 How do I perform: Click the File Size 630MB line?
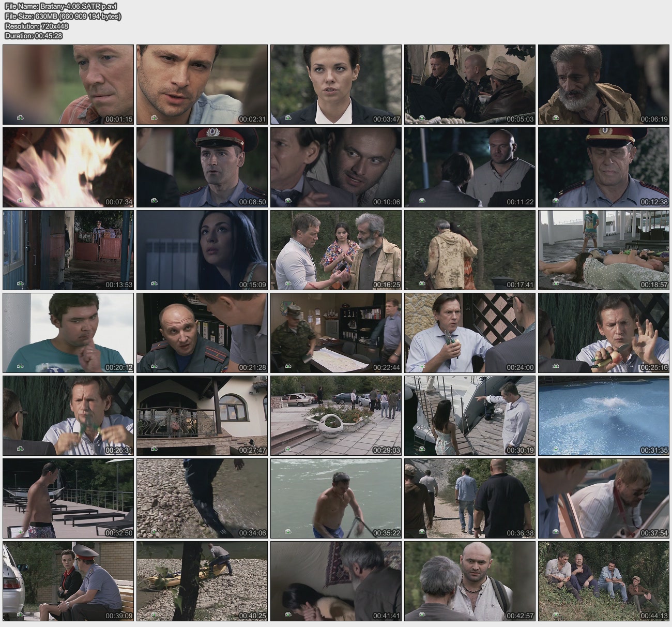pyautogui.click(x=63, y=16)
